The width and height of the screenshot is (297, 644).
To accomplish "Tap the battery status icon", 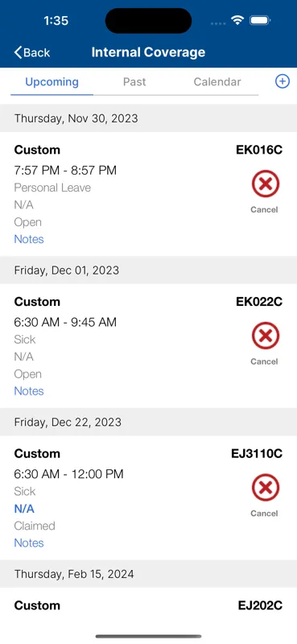I will click(x=259, y=20).
